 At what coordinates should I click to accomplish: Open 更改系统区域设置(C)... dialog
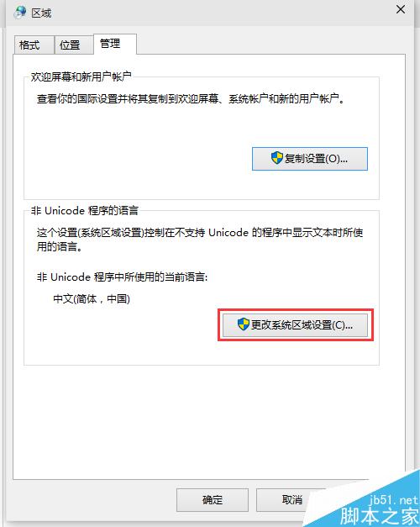(295, 325)
